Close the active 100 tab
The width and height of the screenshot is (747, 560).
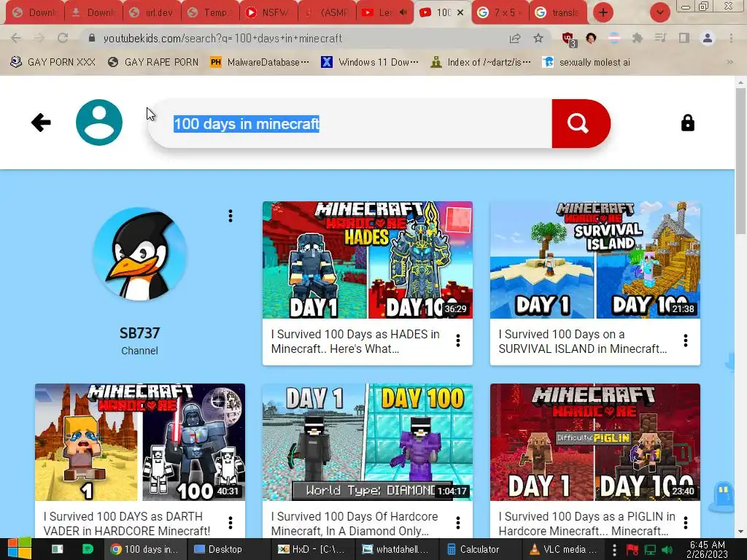pyautogui.click(x=460, y=12)
